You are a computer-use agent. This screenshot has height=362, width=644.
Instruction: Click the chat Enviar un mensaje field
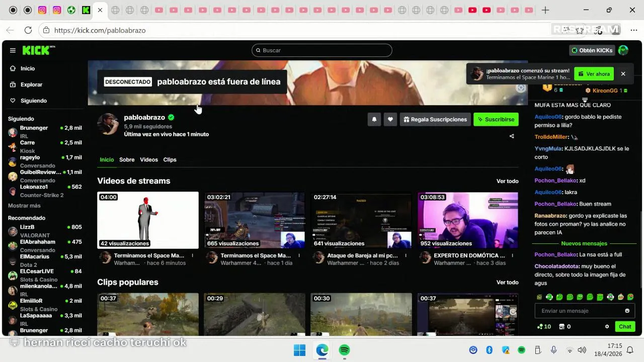click(x=580, y=311)
